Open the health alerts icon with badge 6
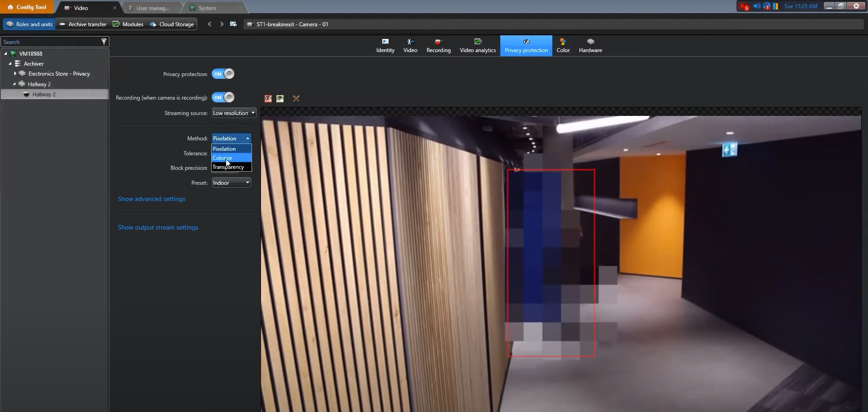 (x=744, y=6)
